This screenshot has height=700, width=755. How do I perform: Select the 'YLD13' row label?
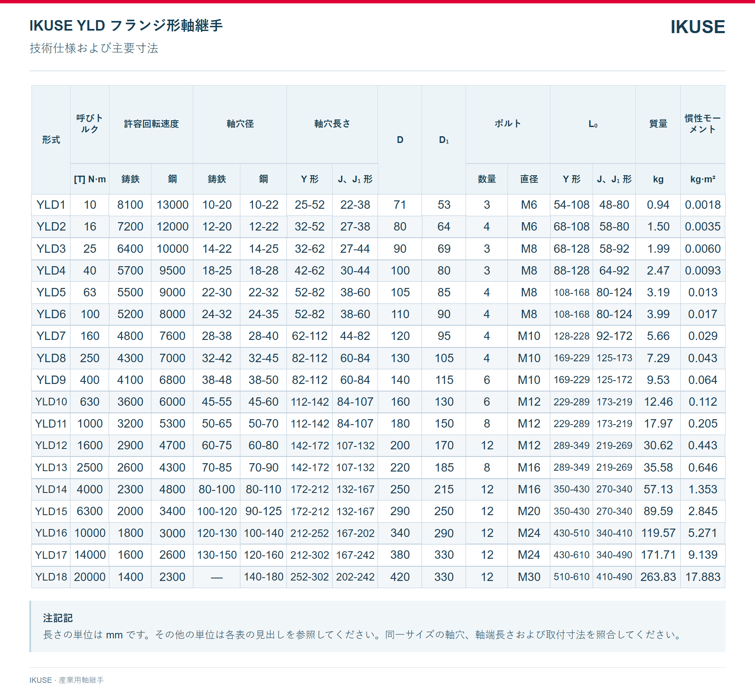[x=51, y=467]
